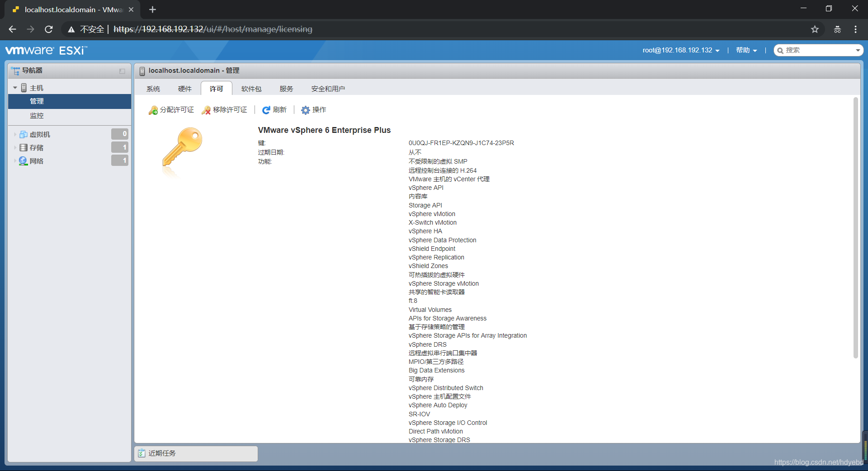Open the root@192.168.192.132 user dropdown
868x471 pixels.
pos(681,50)
